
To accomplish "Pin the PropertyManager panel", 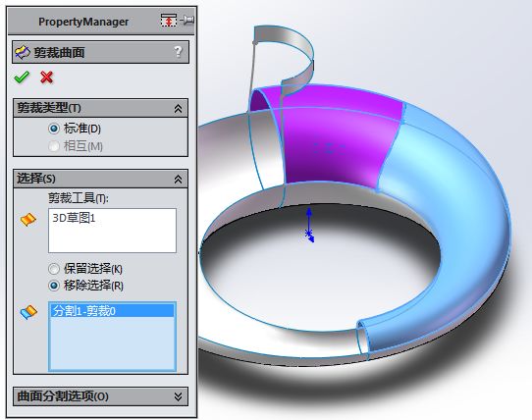I will (186, 21).
